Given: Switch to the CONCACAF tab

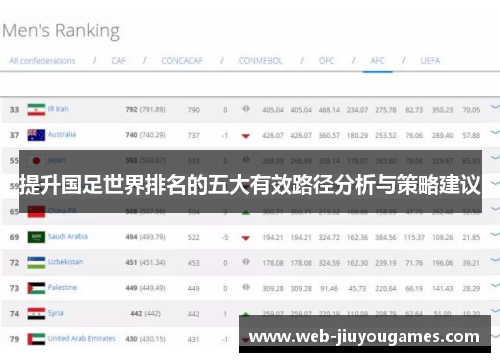Looking at the screenshot, I should click(x=182, y=61).
